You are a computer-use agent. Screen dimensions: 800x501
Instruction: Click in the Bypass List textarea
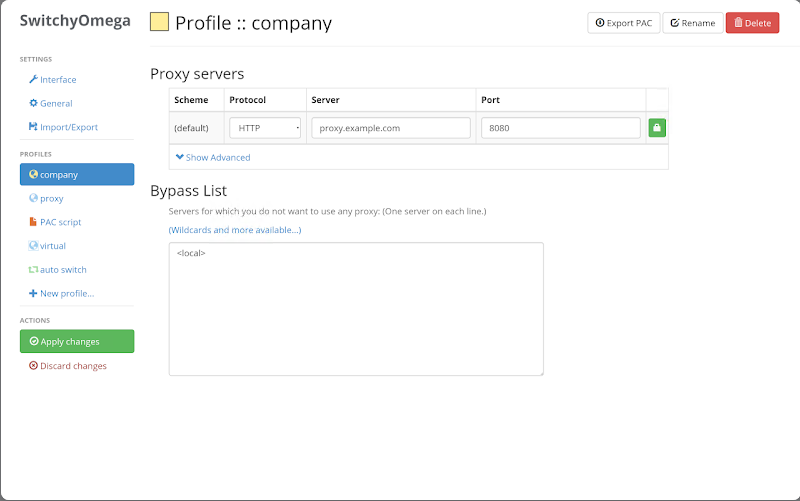[x=356, y=309]
